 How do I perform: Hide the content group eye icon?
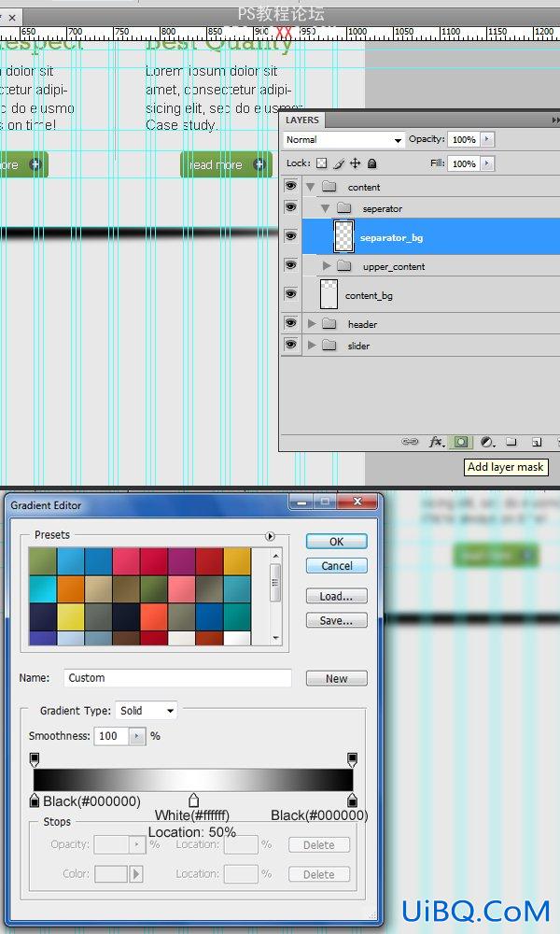pyautogui.click(x=290, y=186)
